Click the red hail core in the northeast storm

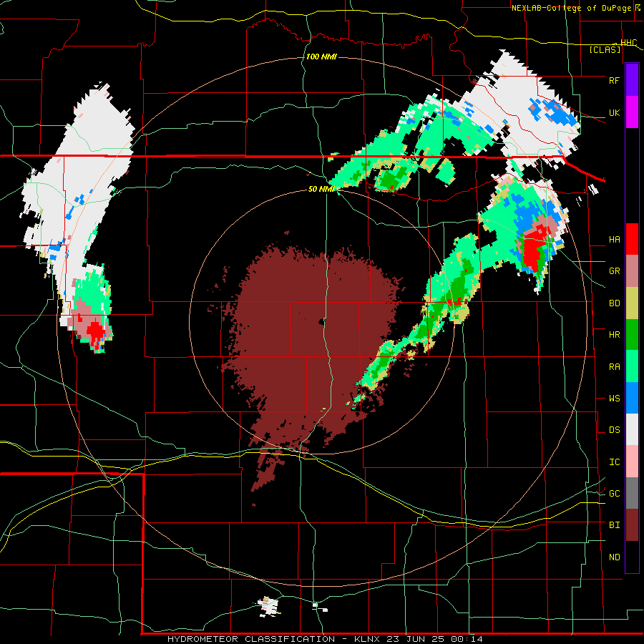[534, 252]
